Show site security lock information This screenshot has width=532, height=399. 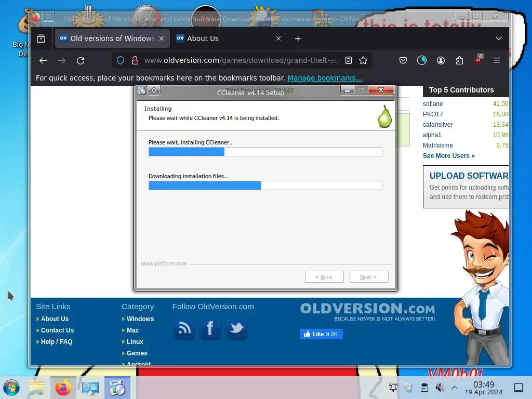coord(135,60)
